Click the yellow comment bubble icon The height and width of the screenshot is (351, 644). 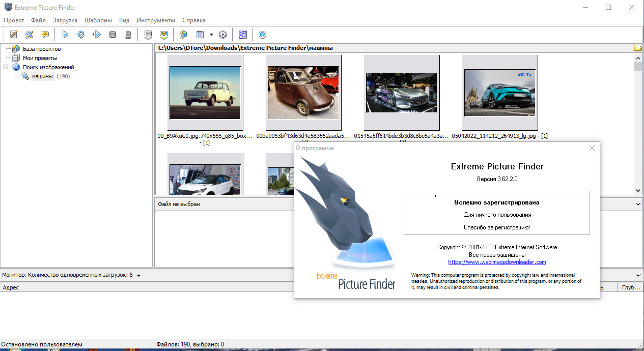coord(45,35)
